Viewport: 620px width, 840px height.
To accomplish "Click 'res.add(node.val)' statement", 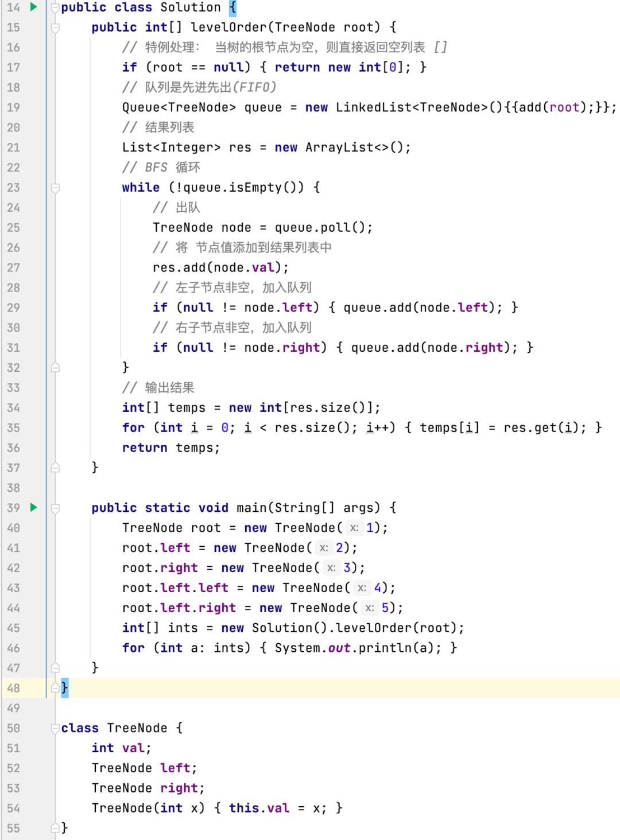I will [x=220, y=268].
